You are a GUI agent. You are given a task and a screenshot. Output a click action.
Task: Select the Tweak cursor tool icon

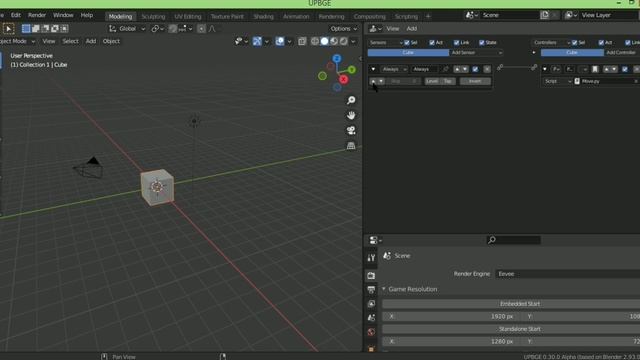(x=8, y=29)
